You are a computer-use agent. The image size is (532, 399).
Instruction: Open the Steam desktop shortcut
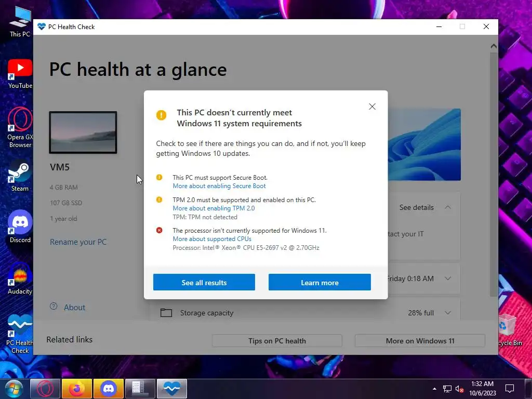click(20, 176)
